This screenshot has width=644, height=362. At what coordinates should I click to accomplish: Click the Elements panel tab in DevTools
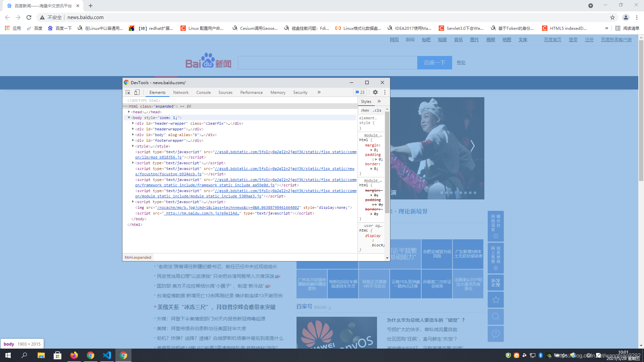[157, 93]
